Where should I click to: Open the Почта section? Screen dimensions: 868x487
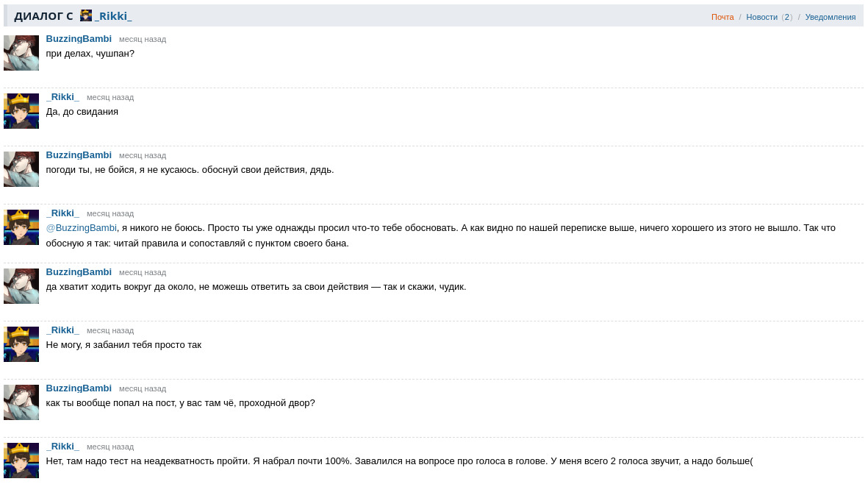pyautogui.click(x=722, y=17)
